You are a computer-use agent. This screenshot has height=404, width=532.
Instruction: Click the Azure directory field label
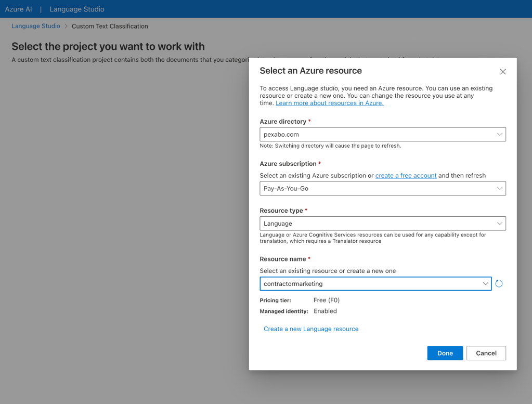[x=283, y=122]
